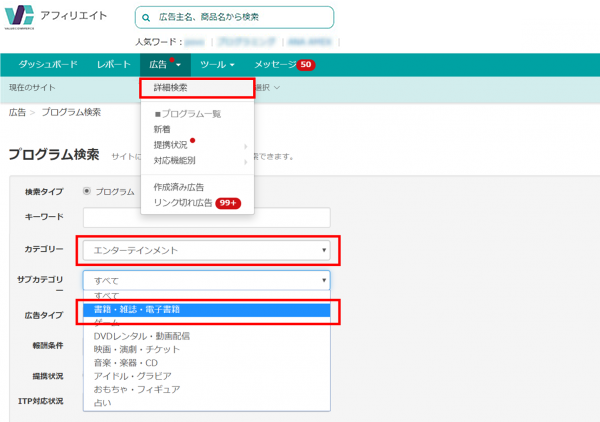Click the second blurred popular keyword link
Screen dimensions: 600x422
[x=247, y=42]
